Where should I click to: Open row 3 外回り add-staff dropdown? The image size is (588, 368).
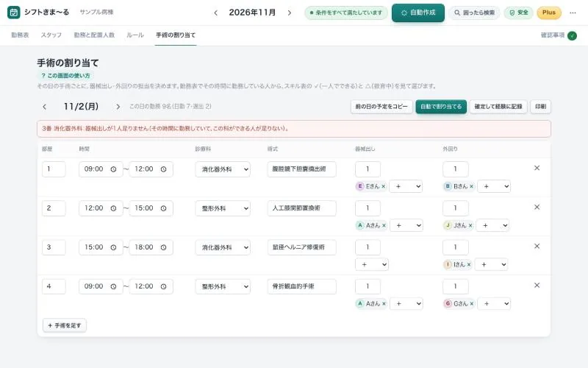tap(491, 264)
